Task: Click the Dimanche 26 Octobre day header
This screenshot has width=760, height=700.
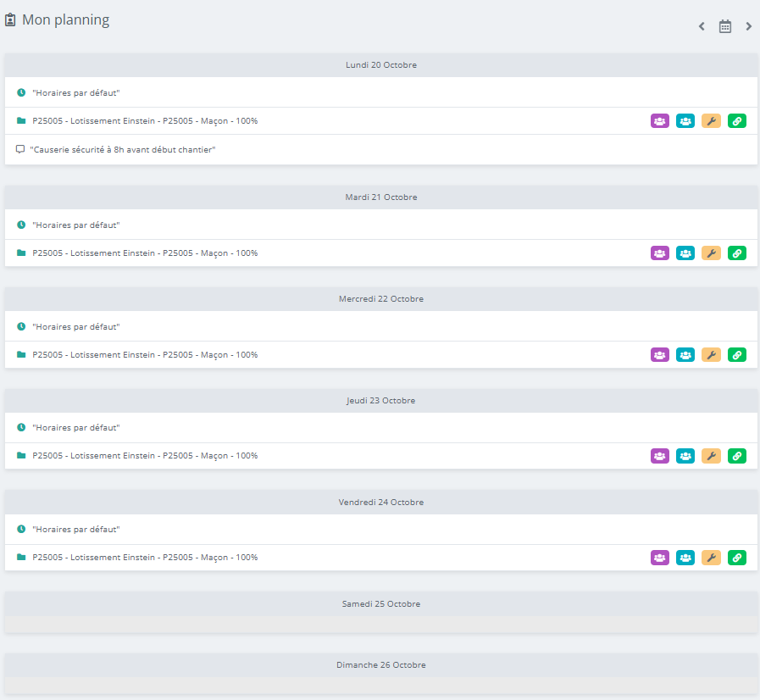Action: tap(381, 665)
